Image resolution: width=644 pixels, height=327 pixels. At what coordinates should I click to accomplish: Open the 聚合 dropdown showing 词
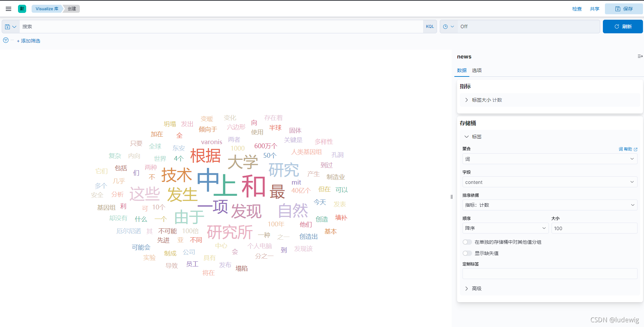550,159
